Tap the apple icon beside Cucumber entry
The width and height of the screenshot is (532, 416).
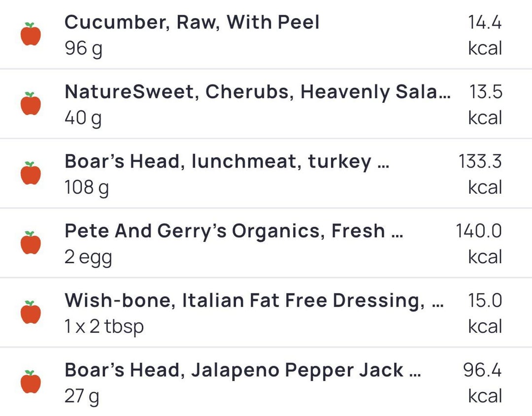[31, 34]
